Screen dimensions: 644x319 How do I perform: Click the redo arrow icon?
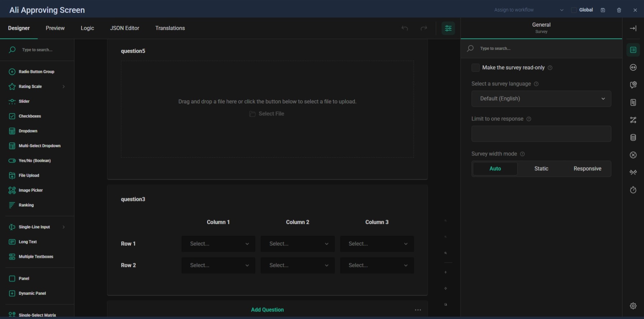click(424, 28)
